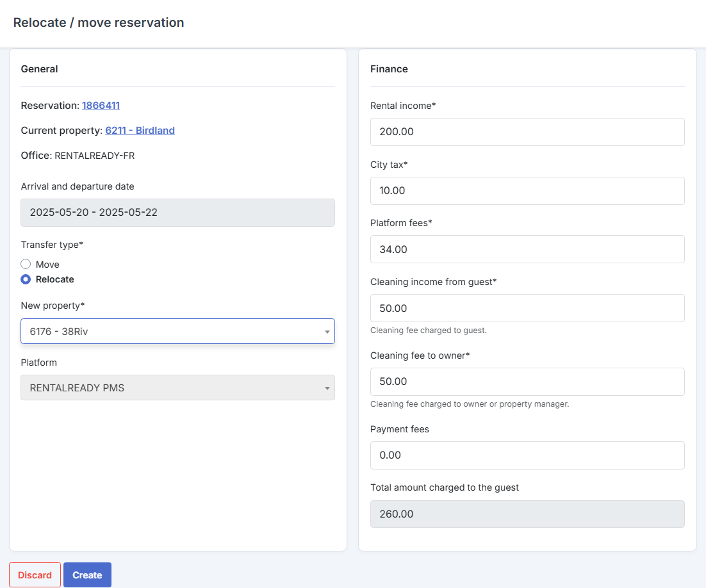Create the relocation

[87, 575]
